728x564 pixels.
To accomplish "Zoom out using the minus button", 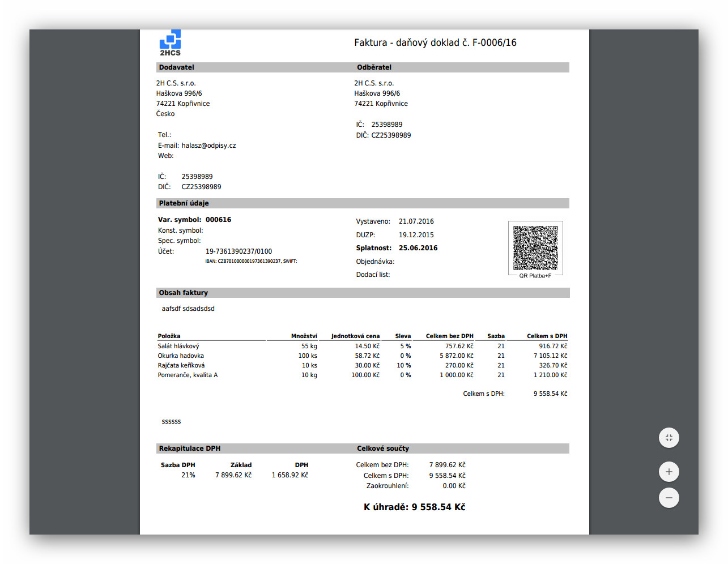I will [669, 498].
